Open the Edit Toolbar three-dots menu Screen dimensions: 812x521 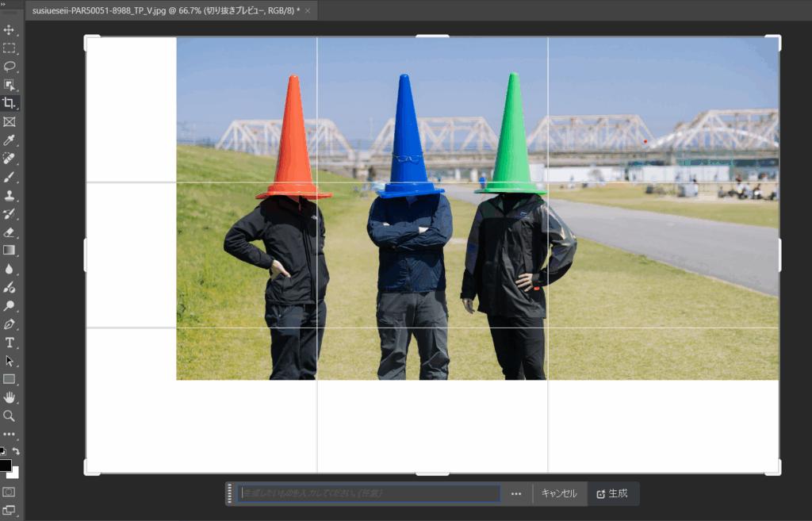click(10, 435)
